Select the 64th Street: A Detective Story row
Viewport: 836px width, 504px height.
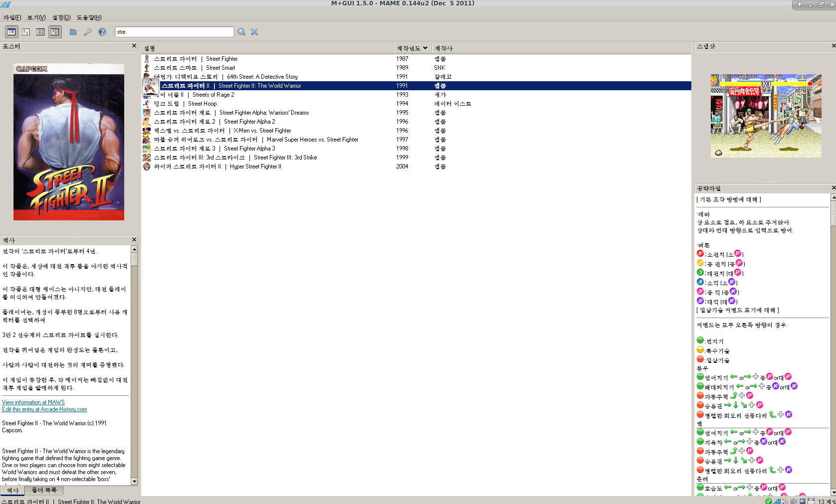click(x=417, y=77)
